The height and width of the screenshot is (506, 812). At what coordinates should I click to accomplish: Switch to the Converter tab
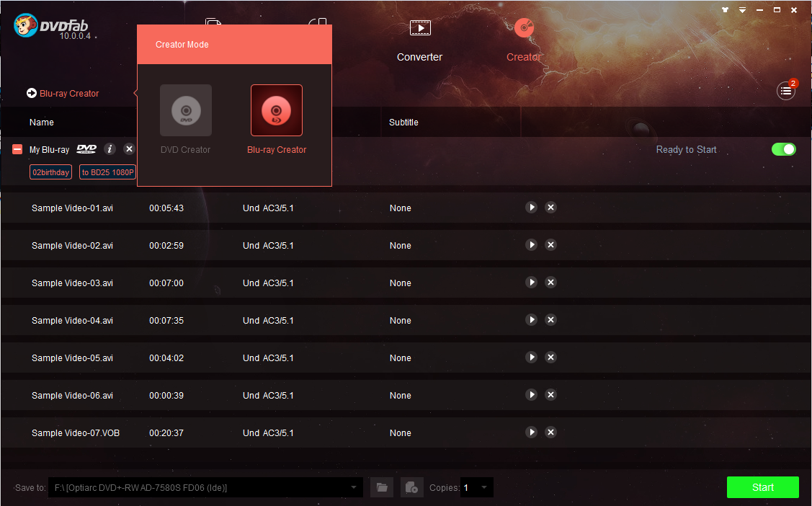pyautogui.click(x=419, y=40)
